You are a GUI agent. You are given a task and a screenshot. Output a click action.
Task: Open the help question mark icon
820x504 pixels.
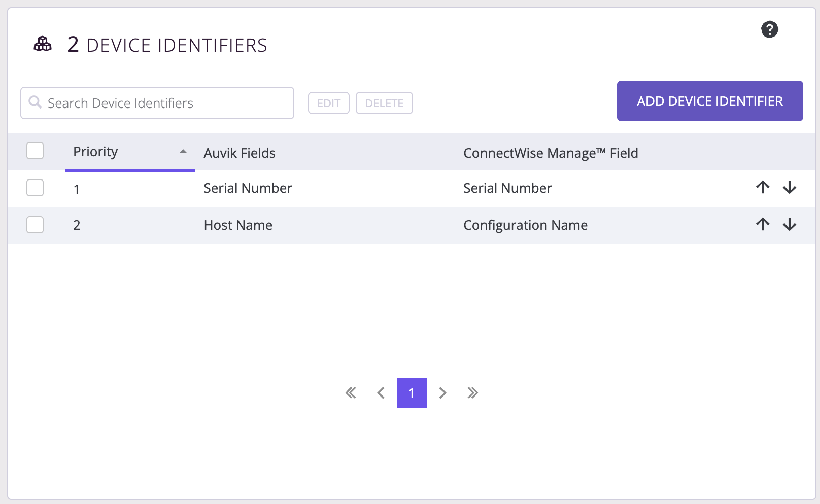(x=769, y=29)
